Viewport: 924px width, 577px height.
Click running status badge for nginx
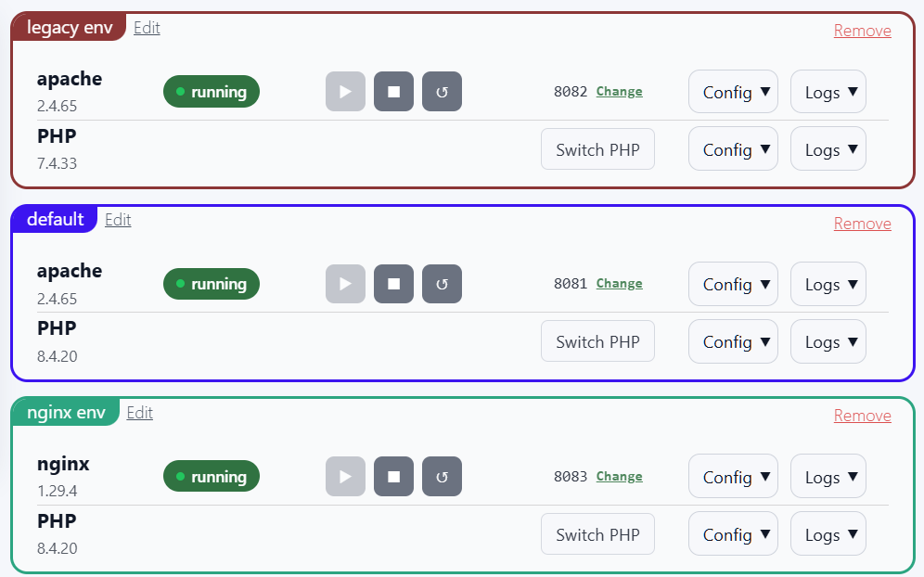(x=212, y=476)
